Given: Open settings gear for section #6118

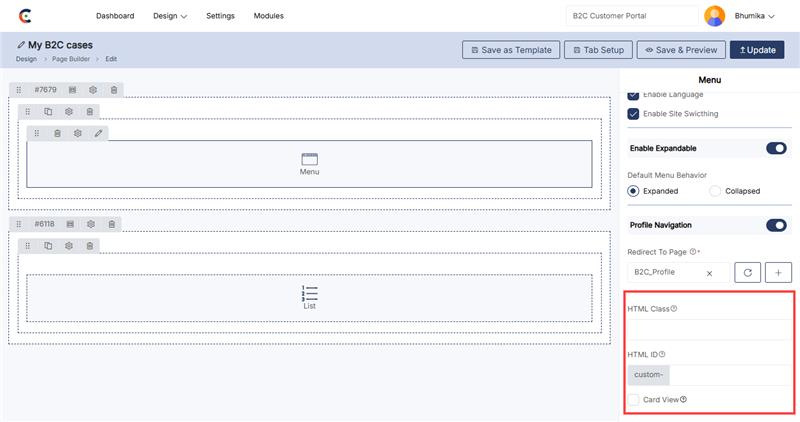Looking at the screenshot, I should (91, 224).
